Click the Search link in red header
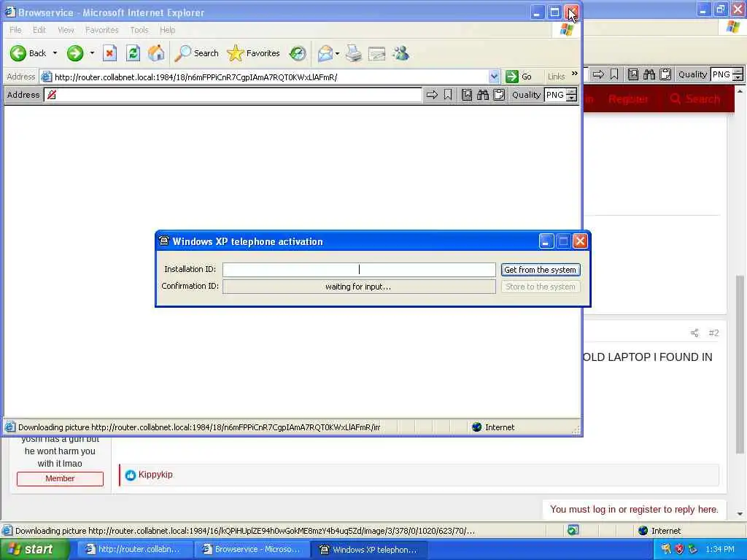The height and width of the screenshot is (560, 747). point(695,99)
